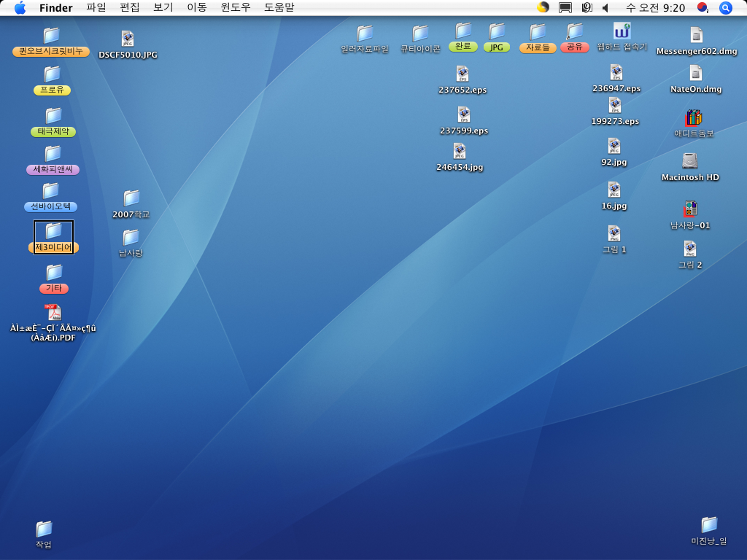This screenshot has height=560, width=747.
Task: Click the clock showing 수 오전 9:20
Action: [x=654, y=8]
